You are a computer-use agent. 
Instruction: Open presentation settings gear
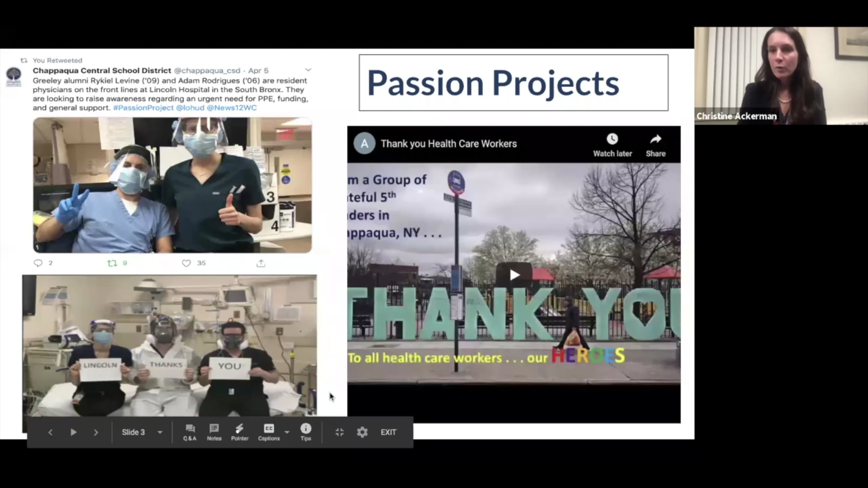(362, 432)
